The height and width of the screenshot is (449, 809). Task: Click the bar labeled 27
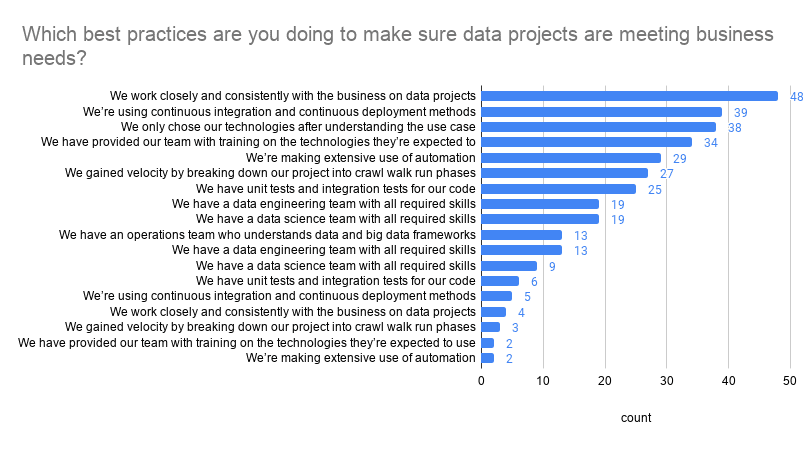564,173
